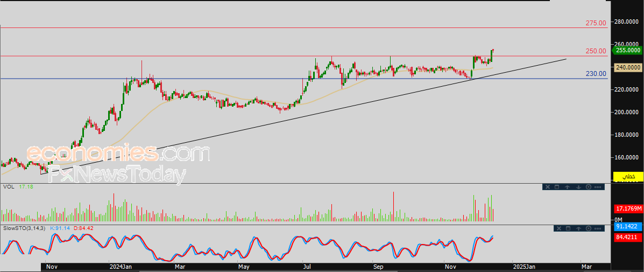Image resolution: width=644 pixels, height=272 pixels.
Task: Click the 250.00 resistance level label
Action: coord(596,51)
